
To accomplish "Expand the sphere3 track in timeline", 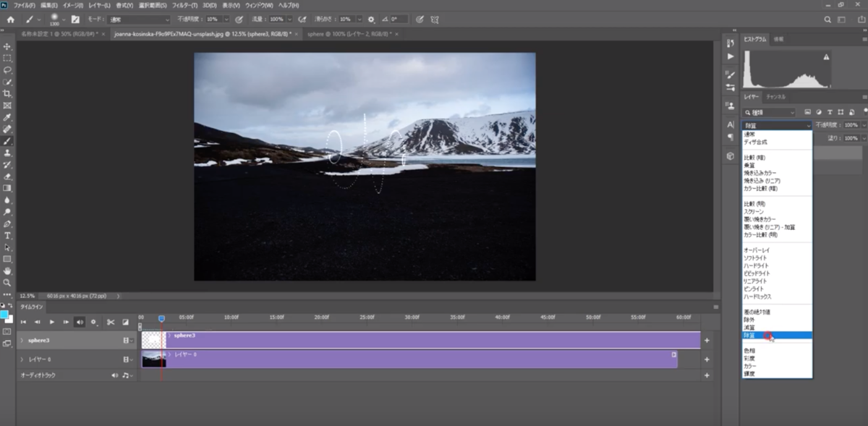I will tap(22, 340).
